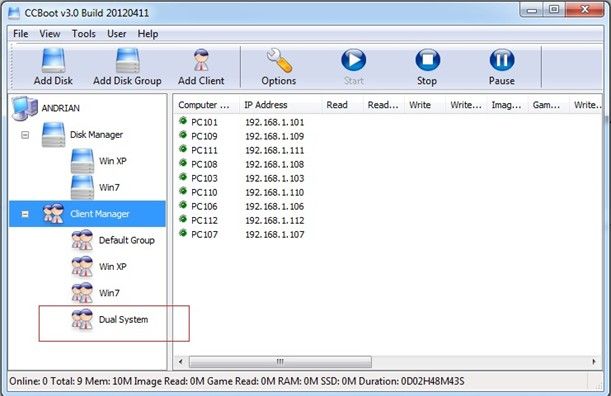611x396 pixels.
Task: Click the IP address 192.168.1.110
Action: [275, 193]
